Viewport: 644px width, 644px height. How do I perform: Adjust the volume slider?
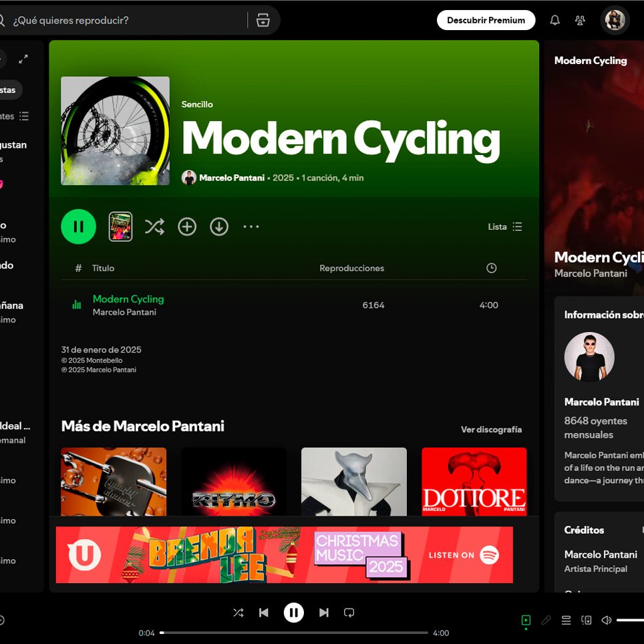(630, 620)
